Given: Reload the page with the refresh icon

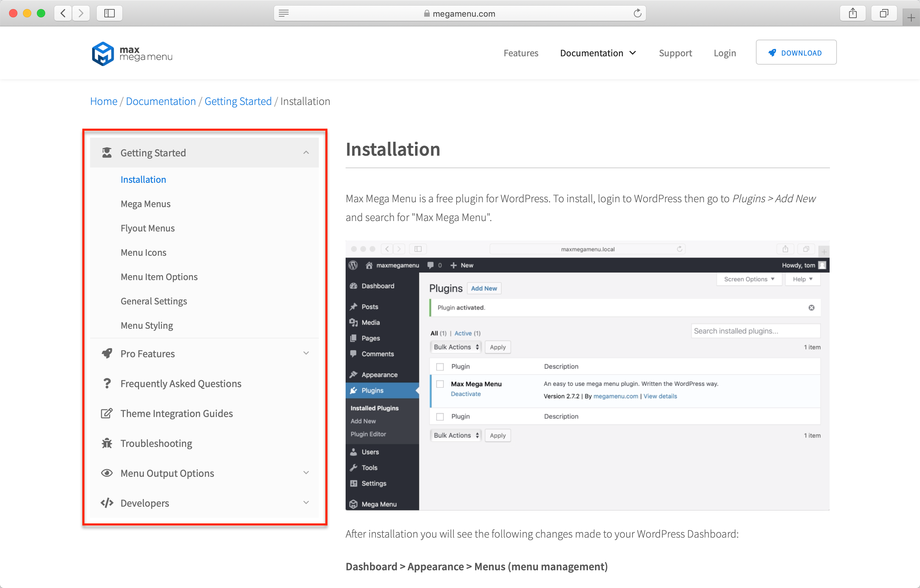Looking at the screenshot, I should pos(637,13).
